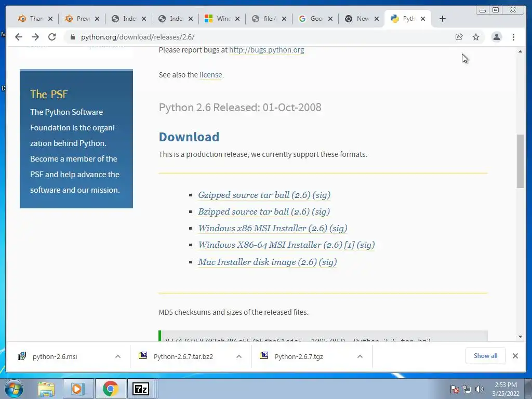Download Windows X86-64 MSI Installer (2.6)
The image size is (532, 399).
[x=270, y=245]
